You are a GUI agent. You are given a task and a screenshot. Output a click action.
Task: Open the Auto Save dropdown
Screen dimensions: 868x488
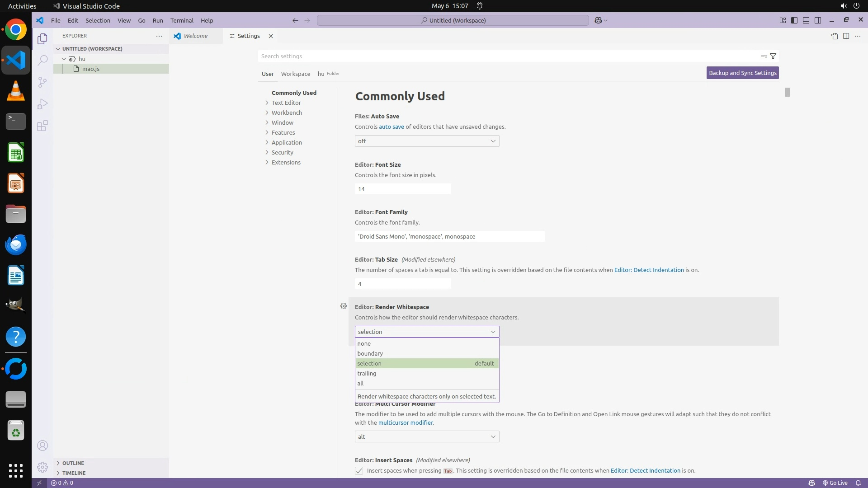(x=427, y=141)
